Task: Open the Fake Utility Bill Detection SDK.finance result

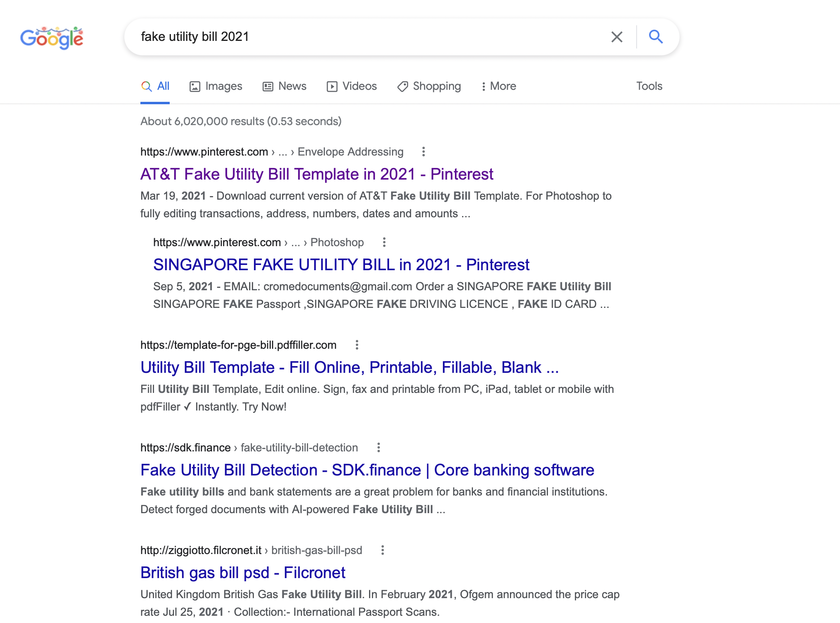Action: pos(367,469)
